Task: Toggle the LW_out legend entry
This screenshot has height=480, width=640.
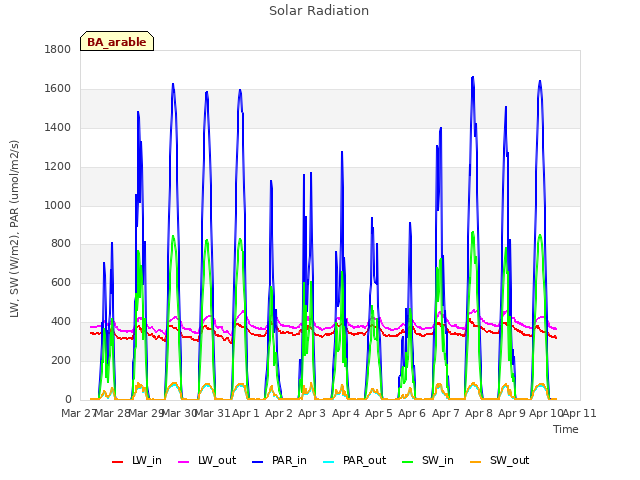Action: (x=207, y=460)
